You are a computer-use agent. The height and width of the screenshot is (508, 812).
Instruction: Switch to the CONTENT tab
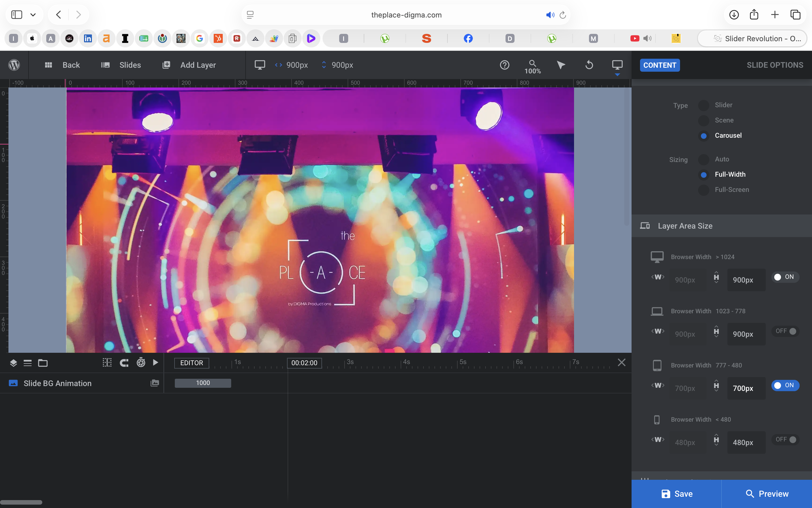pyautogui.click(x=660, y=65)
